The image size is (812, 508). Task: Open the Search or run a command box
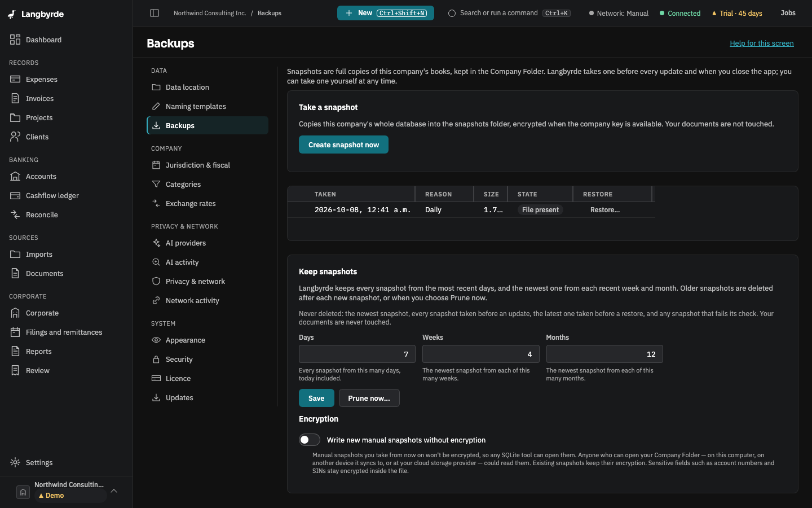click(509, 13)
